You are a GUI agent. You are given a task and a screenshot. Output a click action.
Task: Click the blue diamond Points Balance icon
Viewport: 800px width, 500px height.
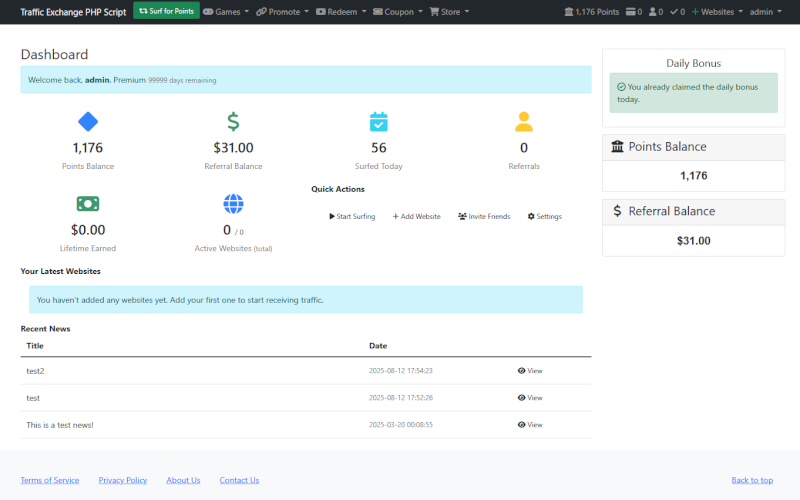[88, 122]
